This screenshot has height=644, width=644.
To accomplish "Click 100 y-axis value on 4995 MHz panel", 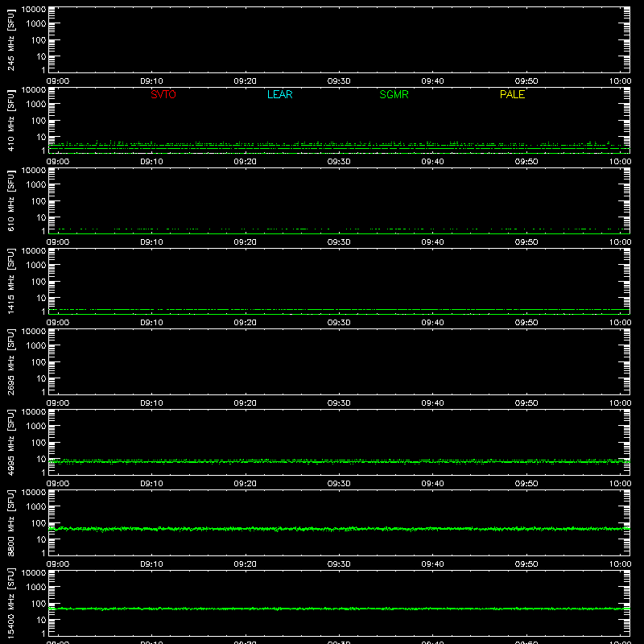I will click(39, 443).
